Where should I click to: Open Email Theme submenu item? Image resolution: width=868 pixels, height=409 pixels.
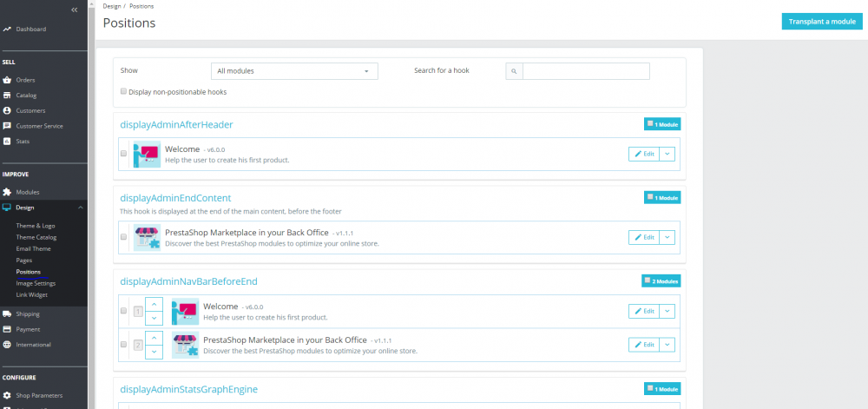(33, 249)
